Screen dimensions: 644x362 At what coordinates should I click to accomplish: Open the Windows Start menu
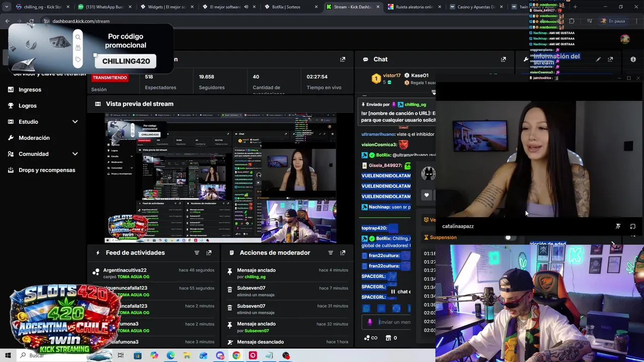point(8,355)
